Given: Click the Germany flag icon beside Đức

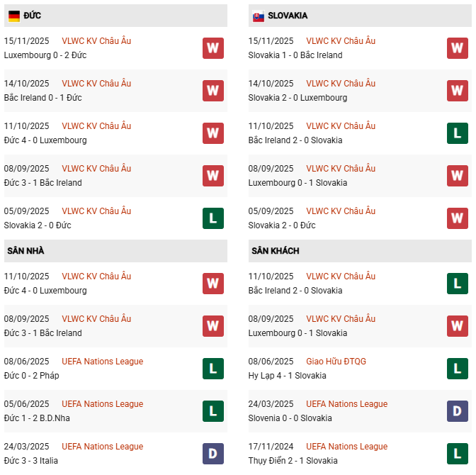Looking at the screenshot, I should point(14,16).
